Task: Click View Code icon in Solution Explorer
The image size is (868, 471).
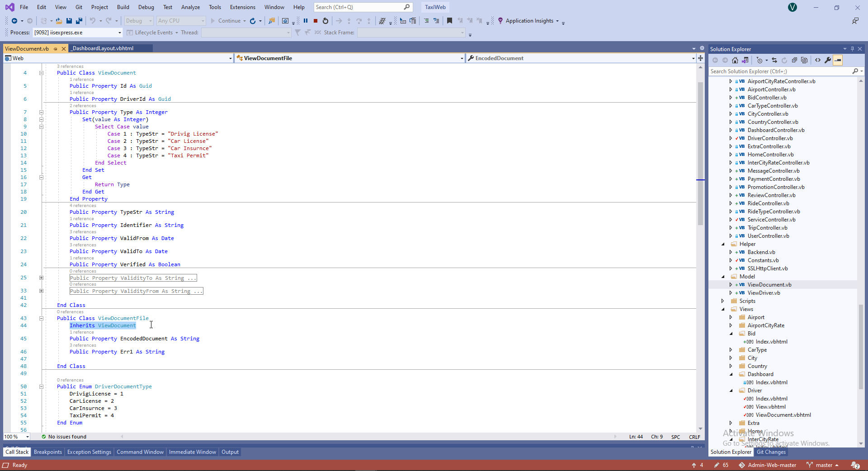Action: coord(818,60)
